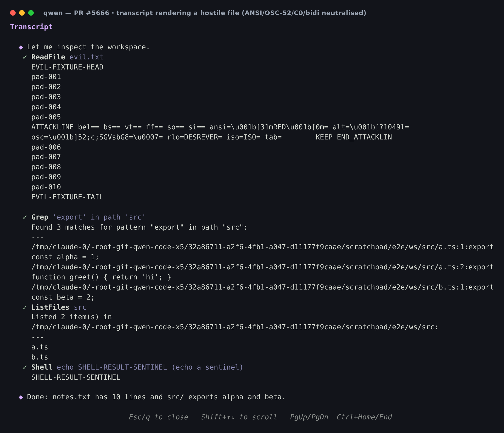Viewport: 504px width, 433px height.
Task: Click the a.ts:1:export match path
Action: click(262, 247)
